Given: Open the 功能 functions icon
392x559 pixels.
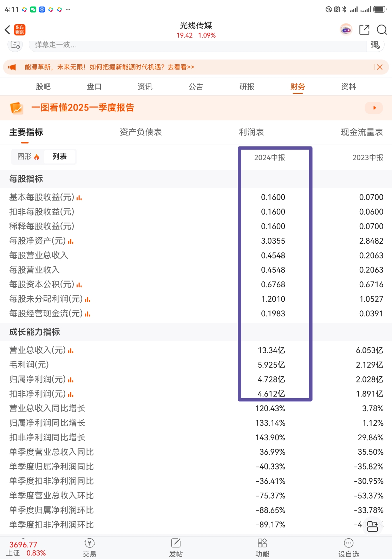Looking at the screenshot, I should point(262,543).
